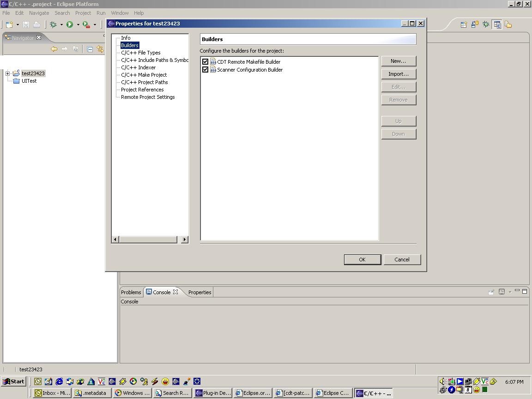Open the Window menu
The width and height of the screenshot is (532, 399).
click(120, 13)
